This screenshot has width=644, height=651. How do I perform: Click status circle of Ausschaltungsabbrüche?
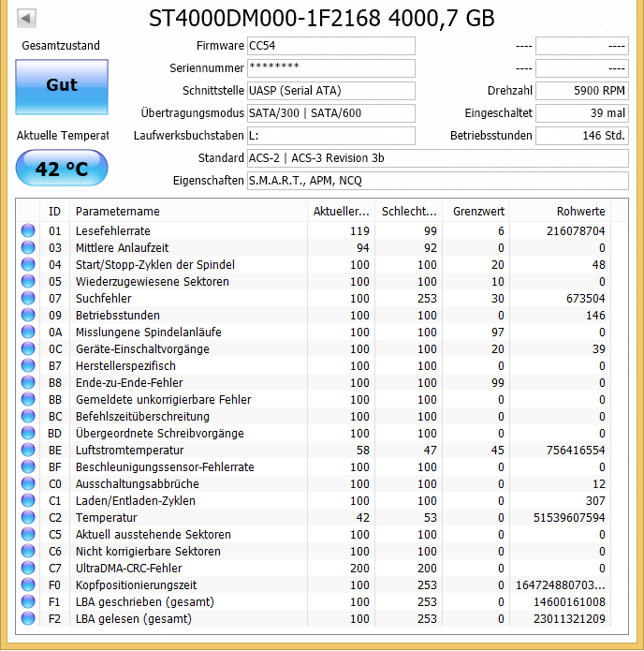point(28,483)
